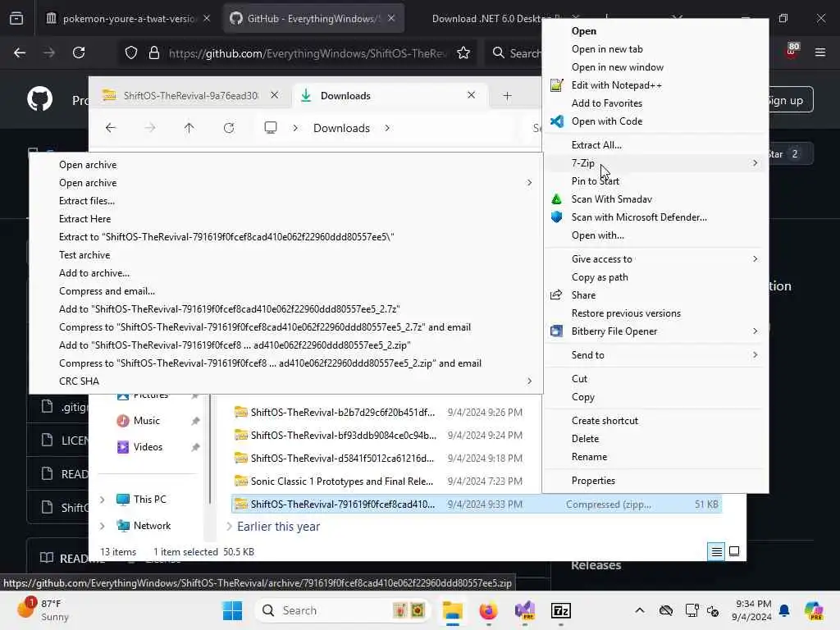The image size is (840, 630).
Task: Expand the Send to submenu
Action: tap(655, 354)
